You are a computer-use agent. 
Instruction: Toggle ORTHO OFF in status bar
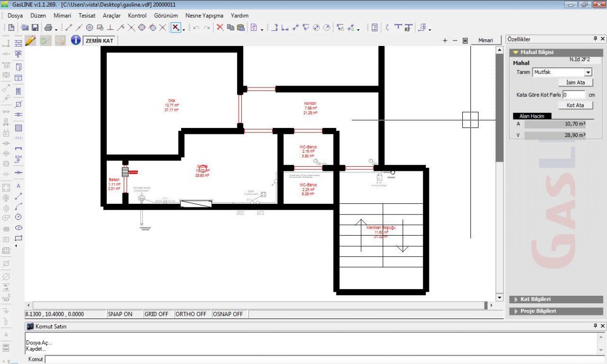pos(191,314)
